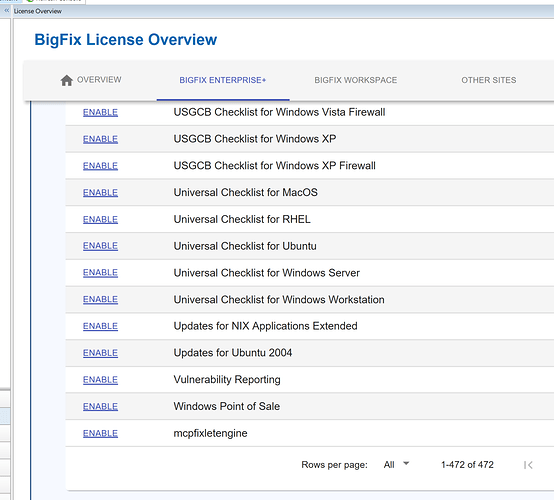
Task: Enable the mcpfixletengine site
Action: 100,434
